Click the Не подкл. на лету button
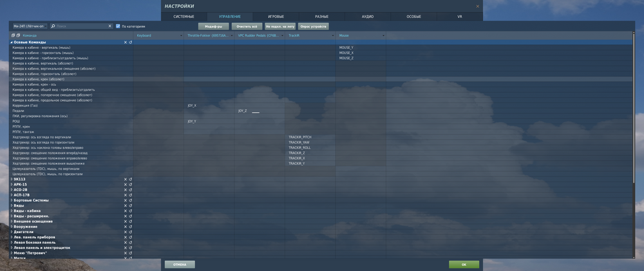Screen dimensions: 644x271 click(280, 26)
